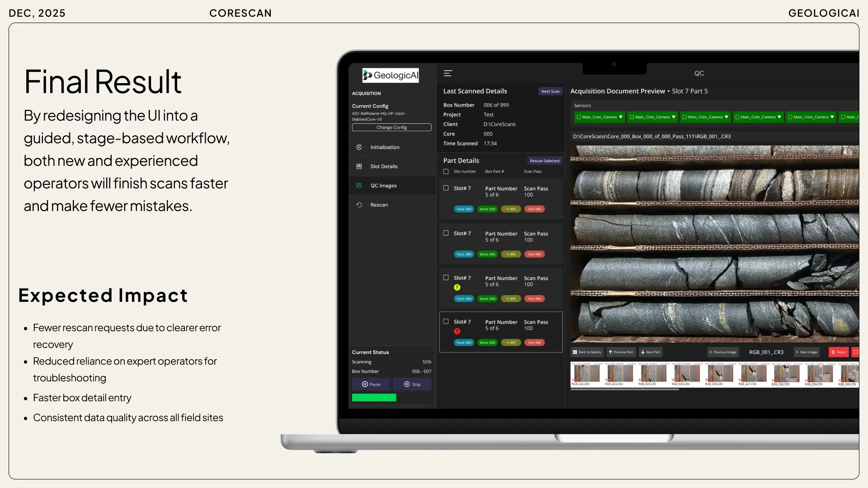Pause the current scan

coord(371,385)
